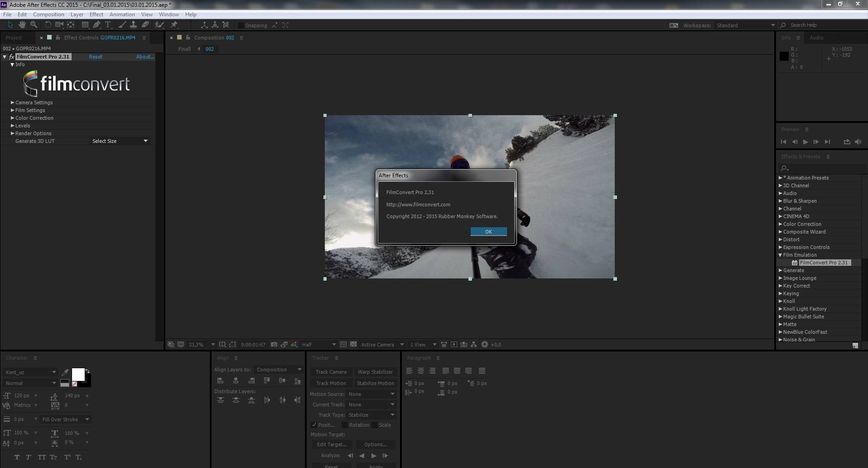The height and width of the screenshot is (468, 868).
Task: Apply Faux Bold text style
Action: [x=17, y=457]
